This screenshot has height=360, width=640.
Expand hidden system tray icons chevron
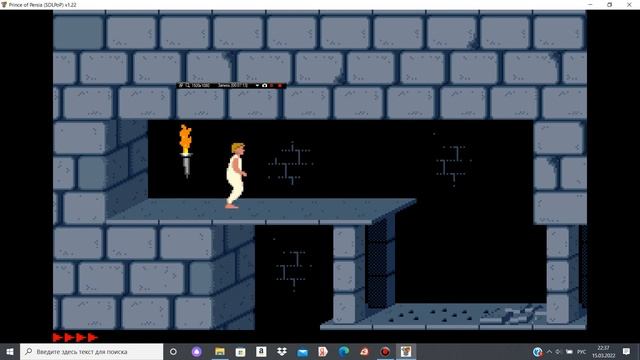(549, 352)
